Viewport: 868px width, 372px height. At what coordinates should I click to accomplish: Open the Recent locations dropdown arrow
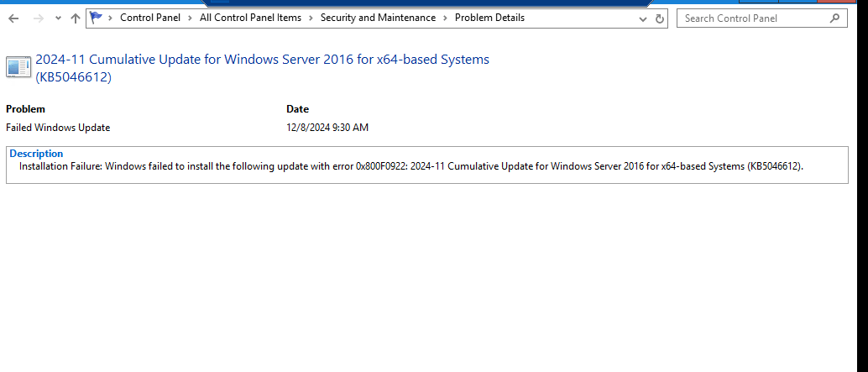click(58, 18)
